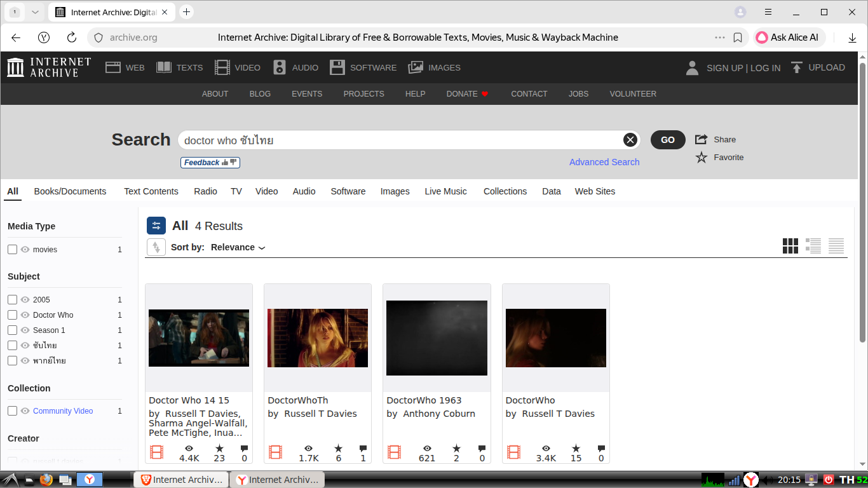The width and height of the screenshot is (868, 488).
Task: Open the Community Video collection link
Action: [x=63, y=411]
